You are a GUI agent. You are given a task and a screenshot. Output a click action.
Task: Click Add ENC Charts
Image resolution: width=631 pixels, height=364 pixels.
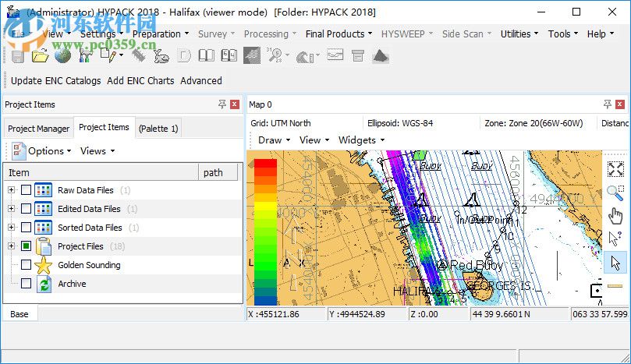[x=140, y=81]
